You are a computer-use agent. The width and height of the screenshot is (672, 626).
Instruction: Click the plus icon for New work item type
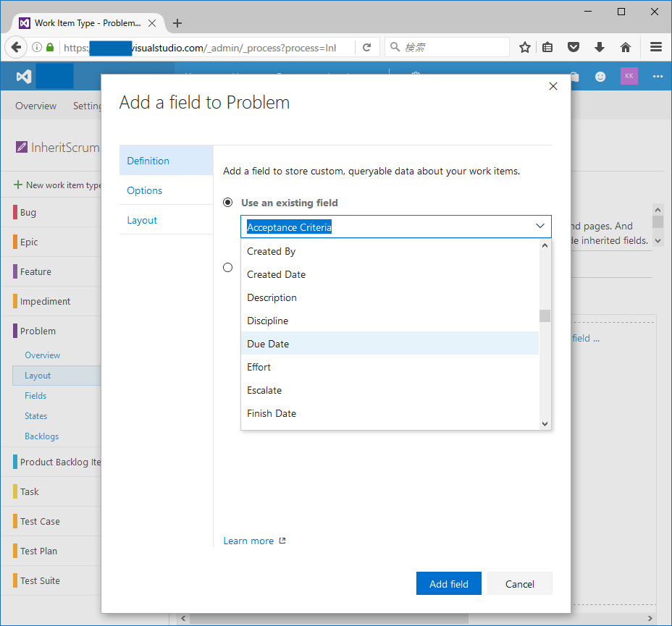(x=18, y=185)
